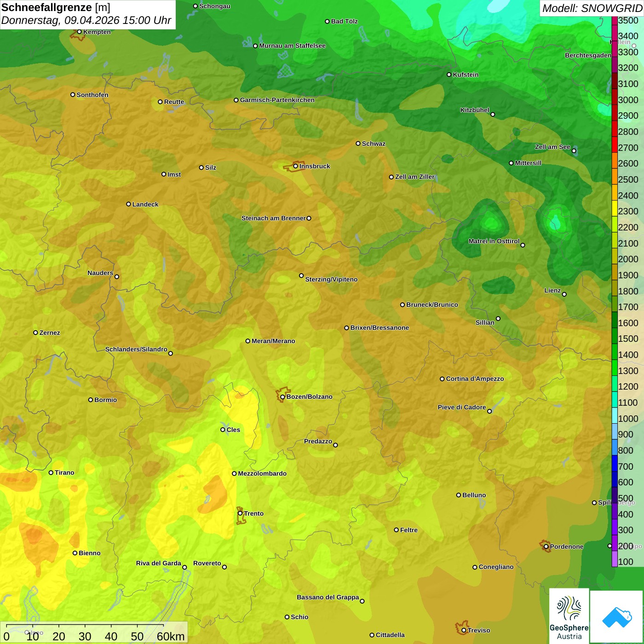
Task: Click the Kitzbühel location dot
Action: point(493,115)
